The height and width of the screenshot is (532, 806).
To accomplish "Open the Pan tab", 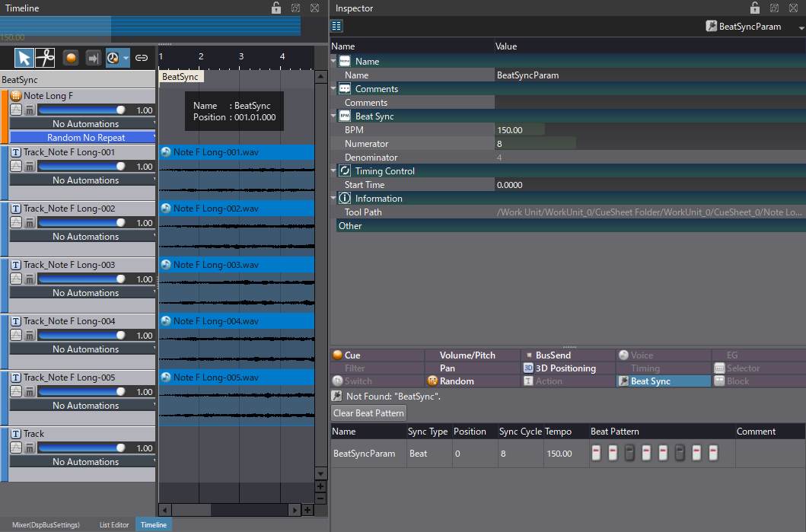I will (473, 368).
